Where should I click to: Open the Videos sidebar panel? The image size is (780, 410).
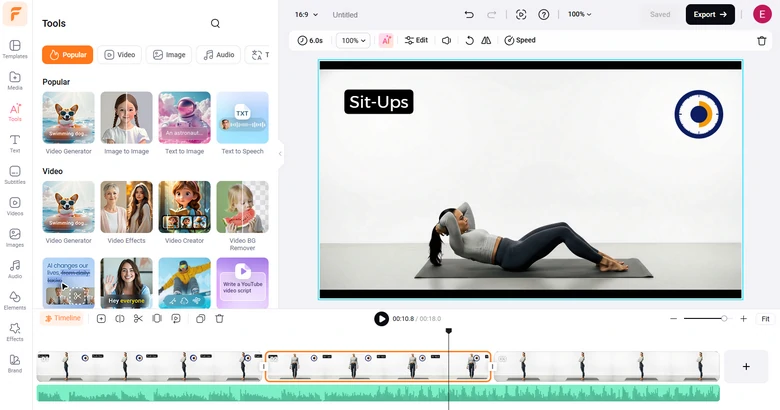15,206
